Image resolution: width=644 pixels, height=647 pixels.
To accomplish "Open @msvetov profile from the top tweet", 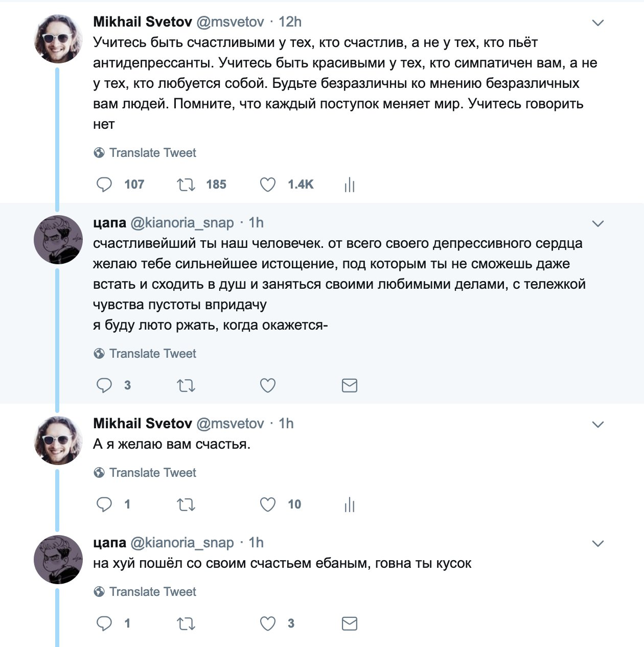I will pyautogui.click(x=230, y=22).
